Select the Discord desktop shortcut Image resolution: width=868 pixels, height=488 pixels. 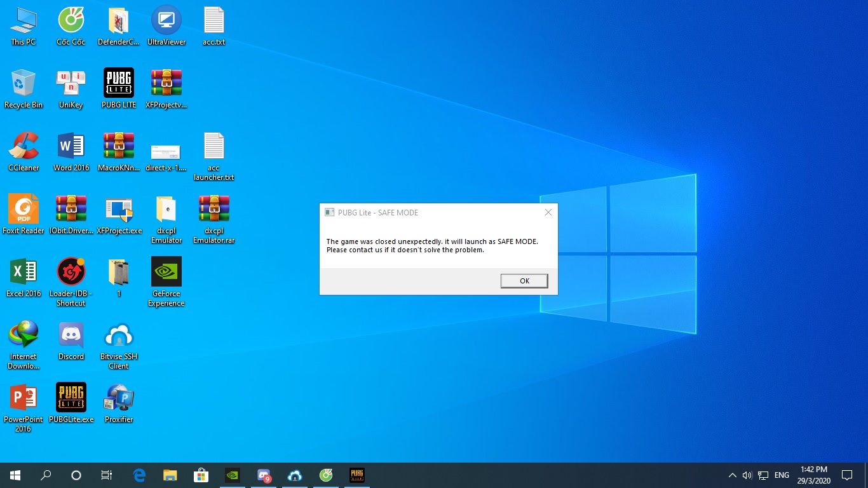click(x=71, y=341)
